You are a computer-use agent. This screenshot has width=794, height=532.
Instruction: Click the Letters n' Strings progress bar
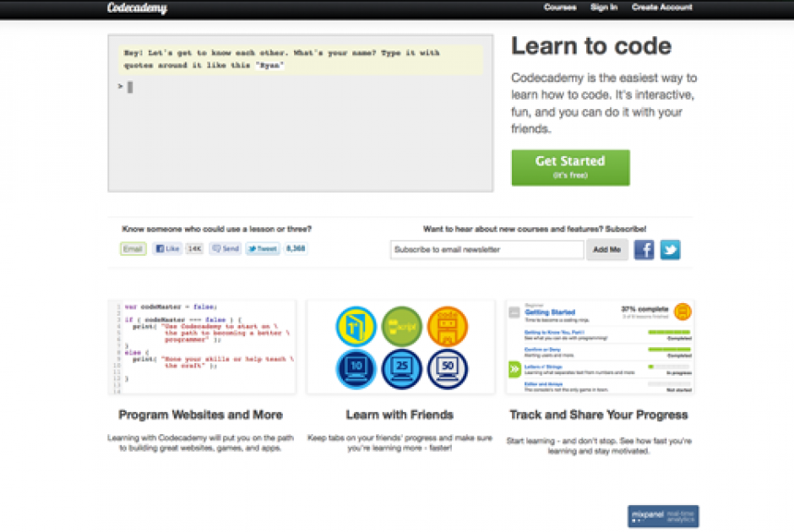pyautogui.click(x=670, y=366)
